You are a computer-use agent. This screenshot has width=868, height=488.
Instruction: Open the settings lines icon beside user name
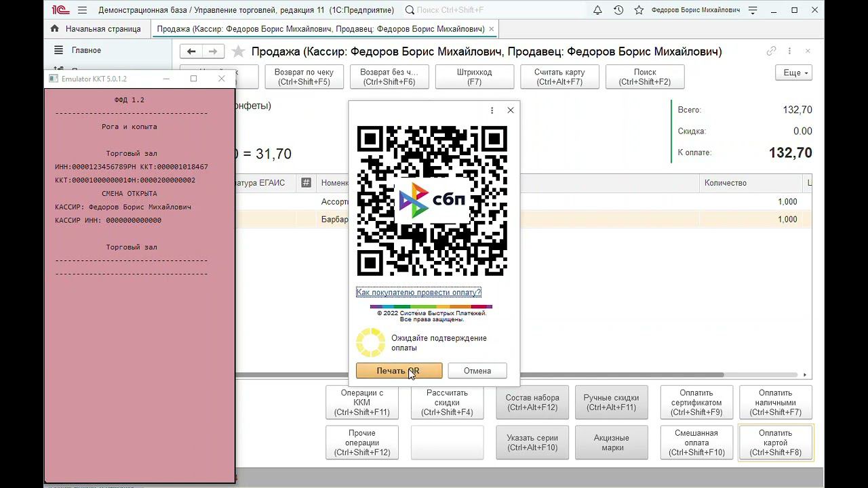pyautogui.click(x=753, y=10)
